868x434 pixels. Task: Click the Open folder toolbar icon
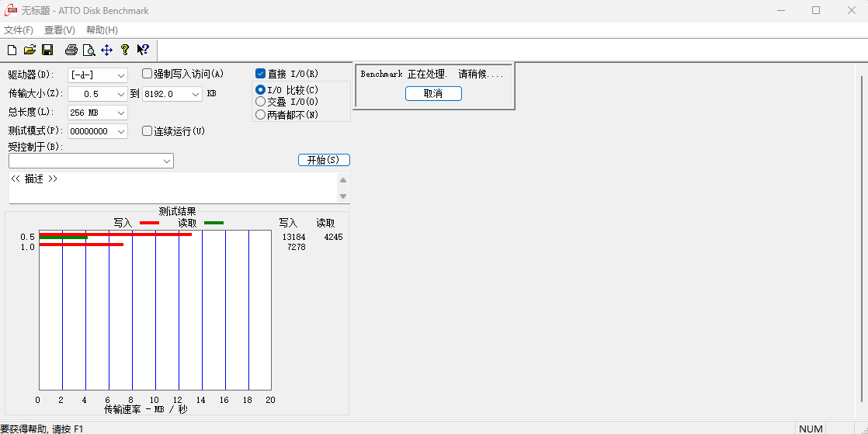30,50
